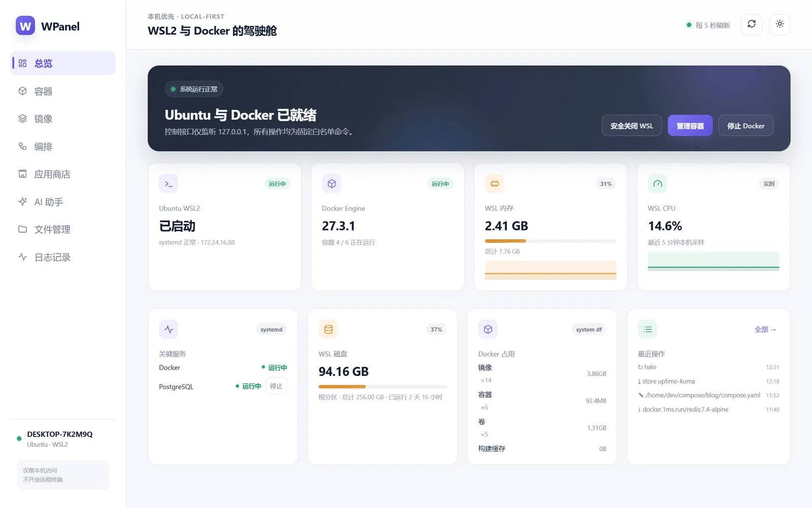Click the refresh icon in header
This screenshot has width=812, height=508.
752,24
